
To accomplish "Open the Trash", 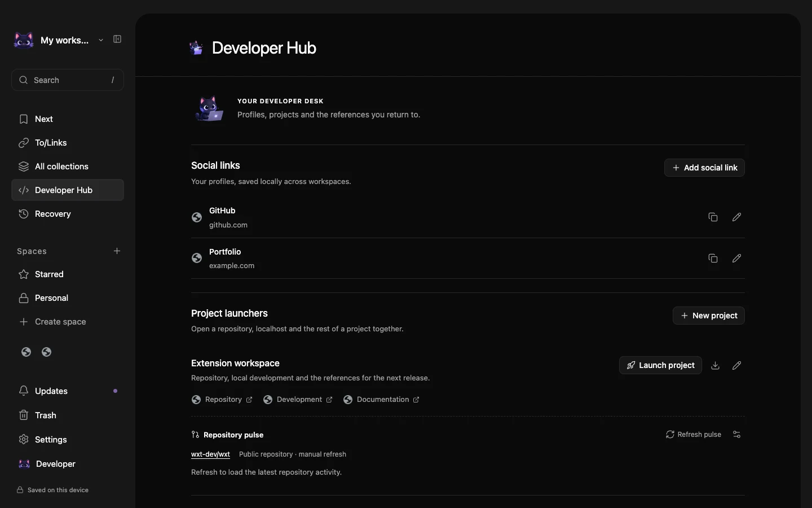I will pyautogui.click(x=68, y=415).
